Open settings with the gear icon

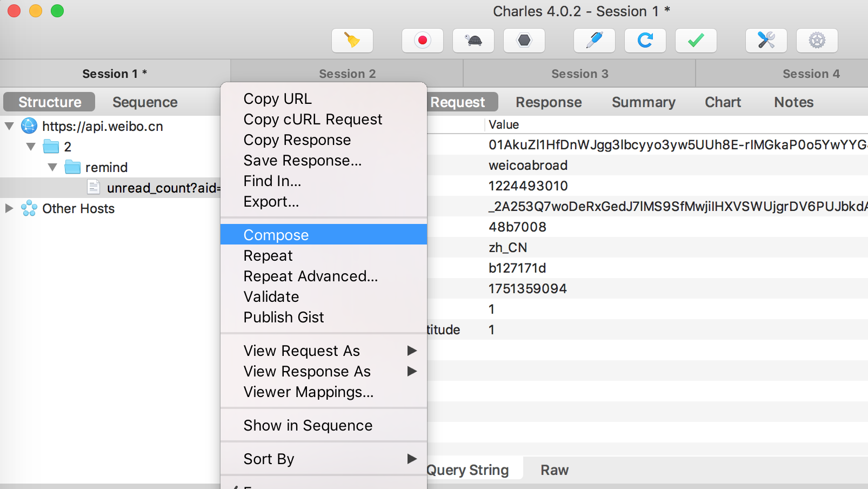coord(817,41)
